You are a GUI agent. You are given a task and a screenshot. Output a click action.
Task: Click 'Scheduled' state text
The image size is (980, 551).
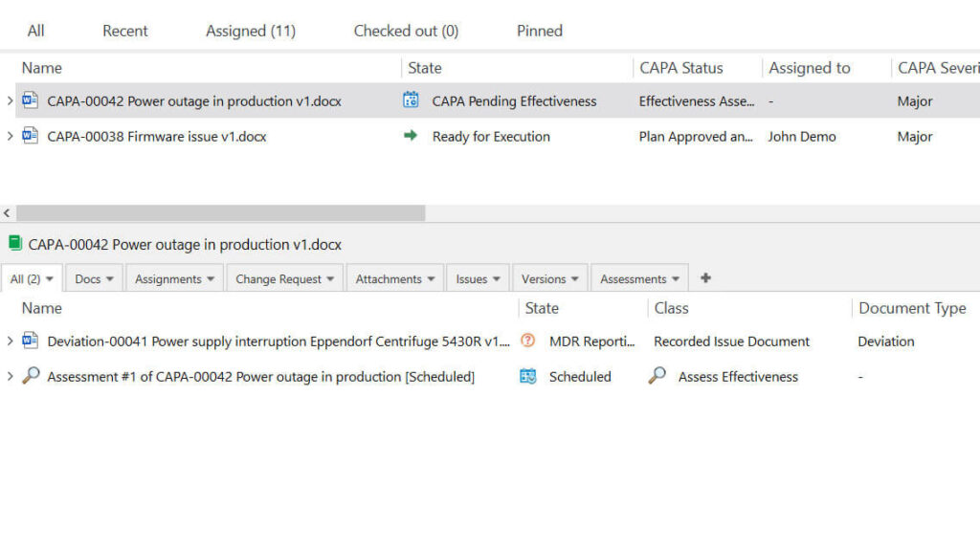(x=580, y=377)
